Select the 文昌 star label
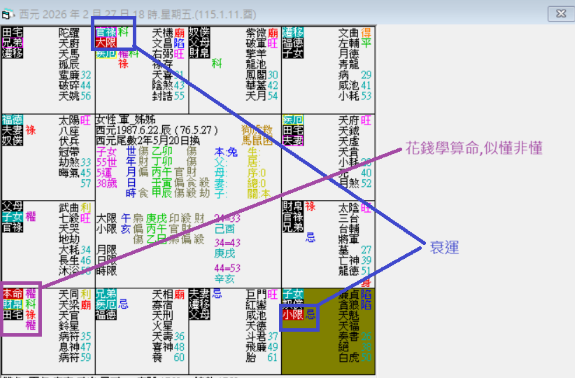 [x=162, y=43]
